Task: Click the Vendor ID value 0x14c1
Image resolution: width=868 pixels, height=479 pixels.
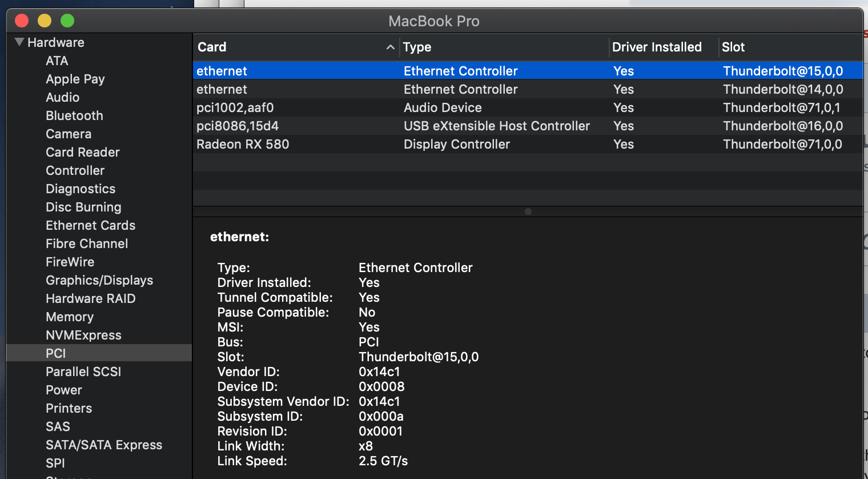Action: click(379, 372)
